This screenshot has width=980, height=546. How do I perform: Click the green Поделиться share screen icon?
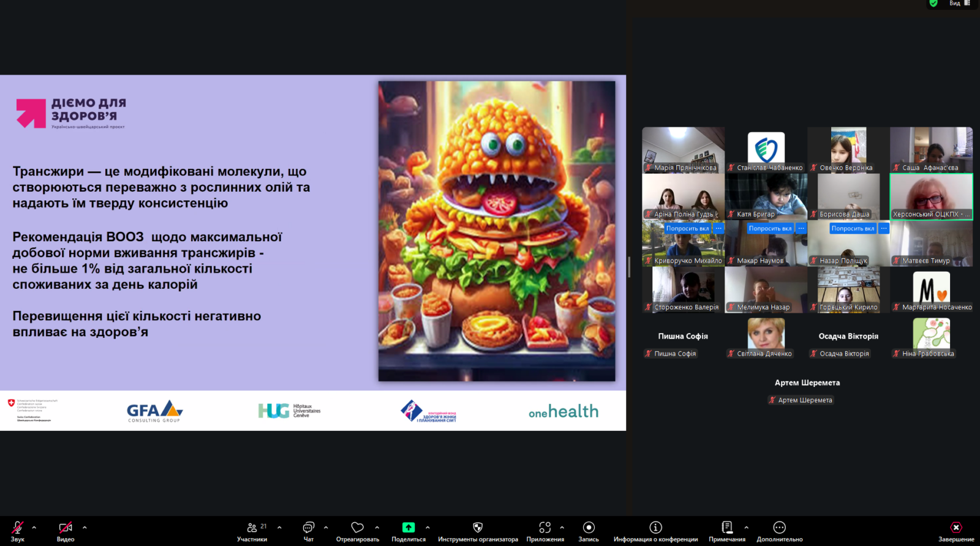click(x=409, y=528)
